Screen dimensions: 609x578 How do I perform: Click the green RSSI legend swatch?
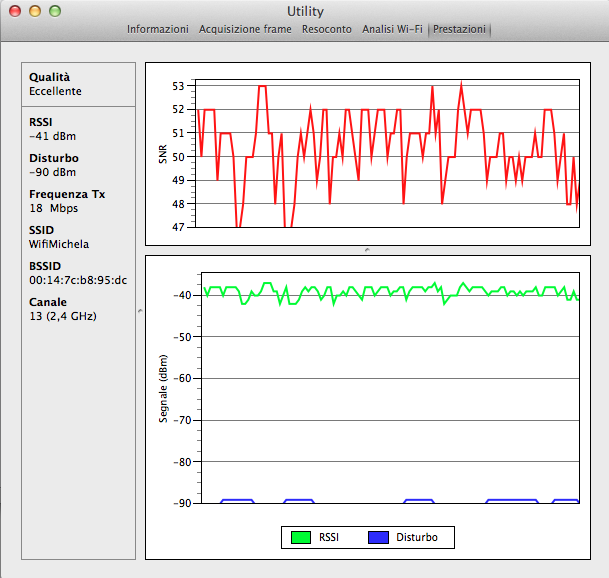301,537
